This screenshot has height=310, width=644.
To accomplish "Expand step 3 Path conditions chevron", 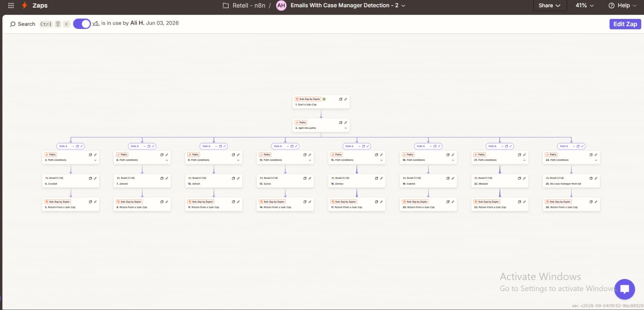I will (95, 160).
